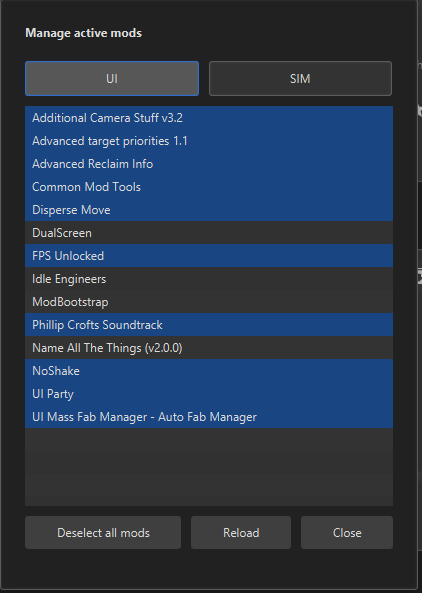This screenshot has height=593, width=422.
Task: Disable the FPS Unlocked mod
Action: (x=209, y=256)
